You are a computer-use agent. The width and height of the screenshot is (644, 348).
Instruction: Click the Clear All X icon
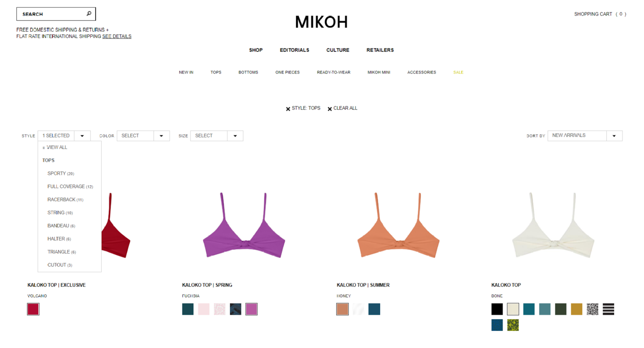pyautogui.click(x=330, y=109)
